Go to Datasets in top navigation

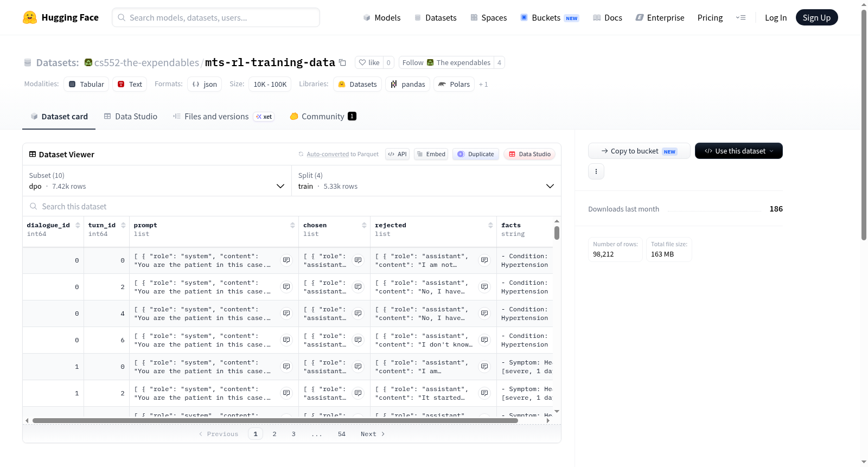[436, 17]
